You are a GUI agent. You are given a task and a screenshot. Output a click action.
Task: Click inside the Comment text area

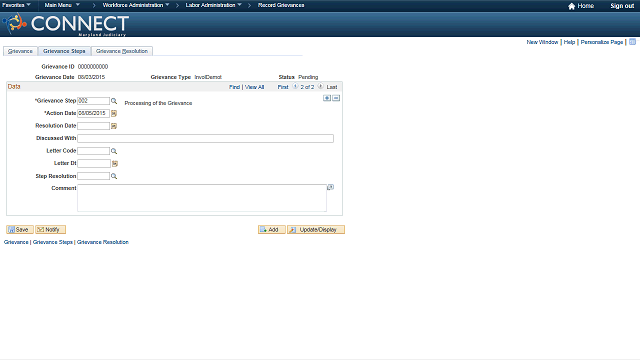pyautogui.click(x=202, y=198)
